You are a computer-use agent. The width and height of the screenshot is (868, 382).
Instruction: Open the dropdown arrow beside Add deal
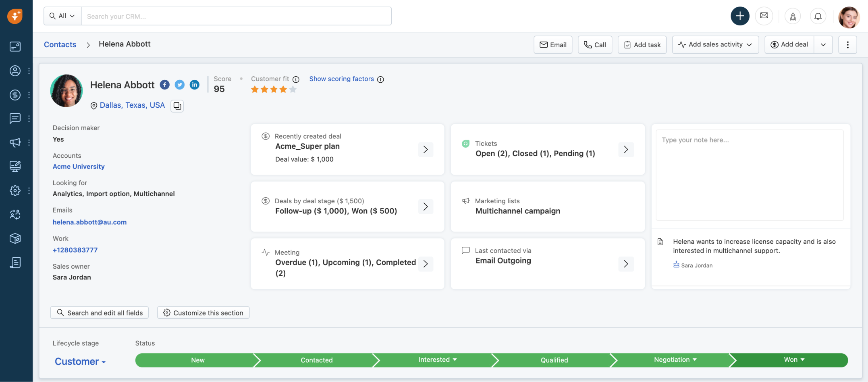(823, 44)
